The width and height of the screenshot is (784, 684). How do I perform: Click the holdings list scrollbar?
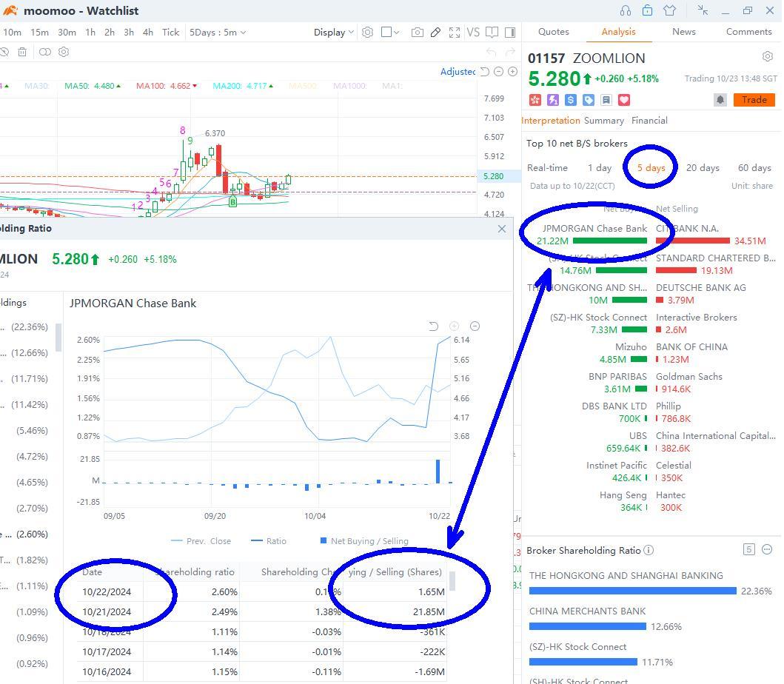pos(58,338)
